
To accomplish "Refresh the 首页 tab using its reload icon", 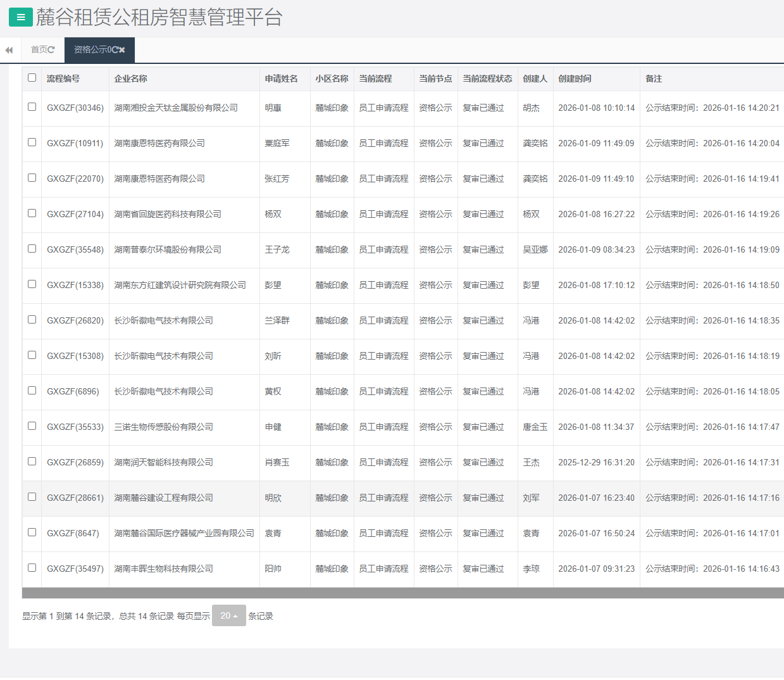I will click(51, 50).
